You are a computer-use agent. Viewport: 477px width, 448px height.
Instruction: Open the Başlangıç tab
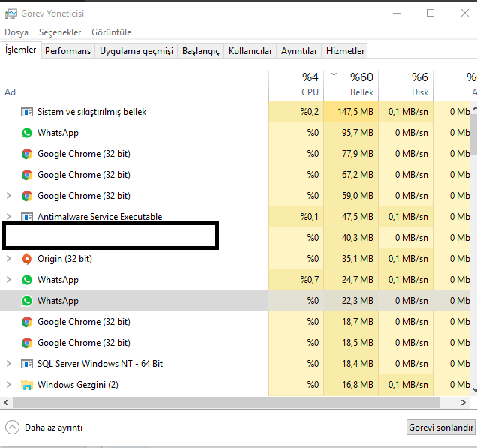tap(202, 51)
